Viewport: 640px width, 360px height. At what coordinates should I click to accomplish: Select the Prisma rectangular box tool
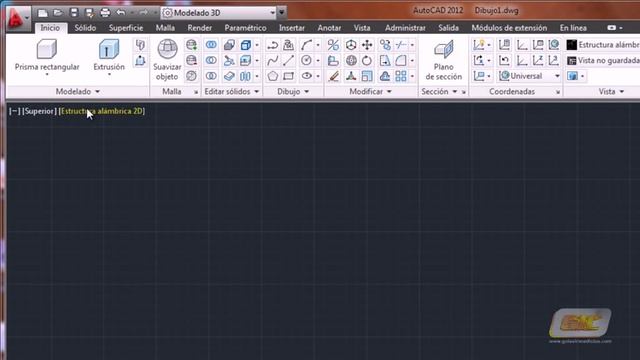point(47,49)
